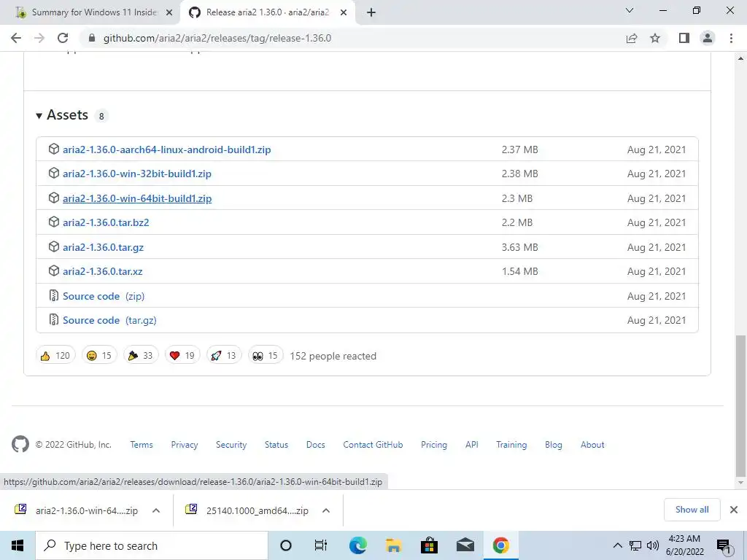The width and height of the screenshot is (747, 560).
Task: Download aria2-1.36.0.tar.bz2
Action: (x=106, y=222)
